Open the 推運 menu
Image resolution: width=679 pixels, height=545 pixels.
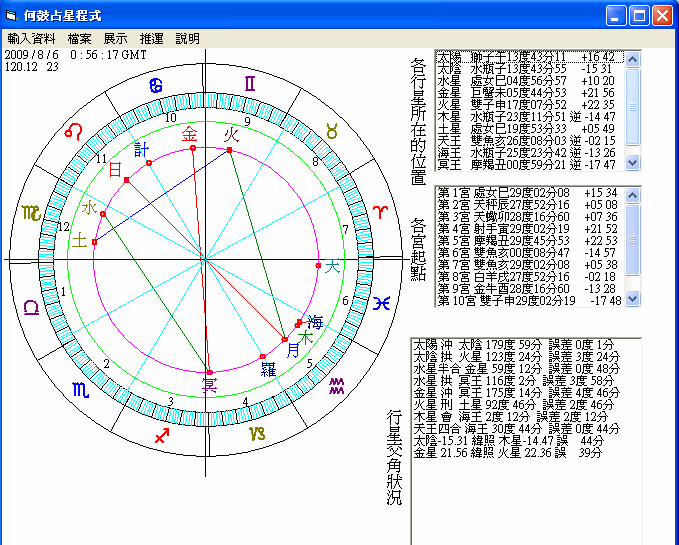[x=152, y=39]
